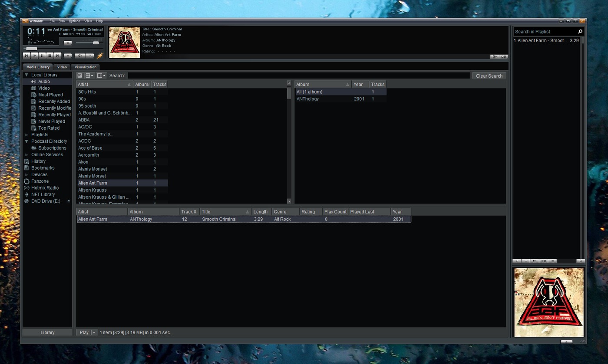Switch to the Video tab
Viewport: 608px width, 364px height.
click(x=62, y=67)
